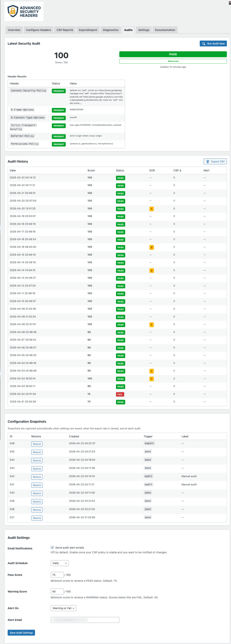Click drift badge for 2026-04-16 06:40:40 audit

coord(151,247)
